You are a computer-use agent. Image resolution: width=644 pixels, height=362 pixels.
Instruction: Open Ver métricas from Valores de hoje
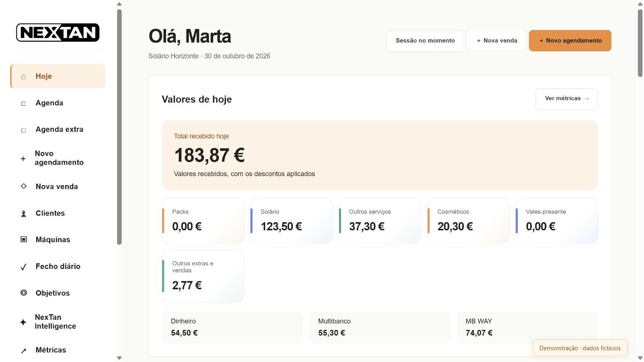[x=567, y=99]
